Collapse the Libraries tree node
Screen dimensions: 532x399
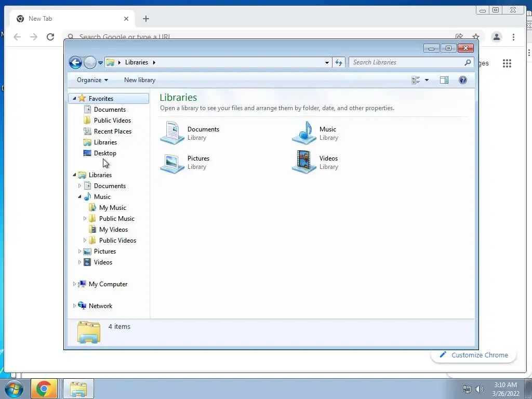pos(74,175)
